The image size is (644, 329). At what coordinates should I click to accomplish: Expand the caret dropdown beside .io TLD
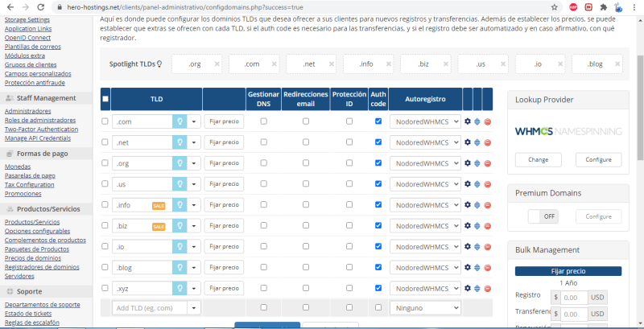[x=194, y=246]
